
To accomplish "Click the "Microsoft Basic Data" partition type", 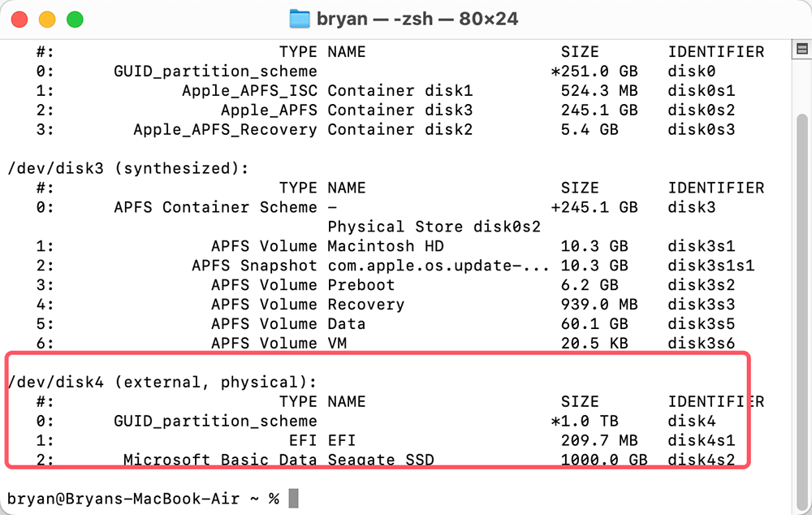I will 219,460.
